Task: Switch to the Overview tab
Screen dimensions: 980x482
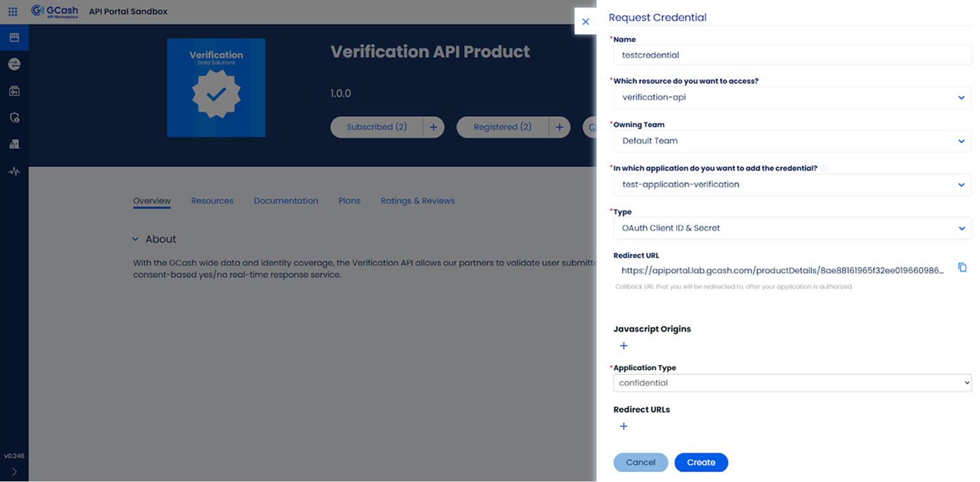Action: click(x=152, y=201)
